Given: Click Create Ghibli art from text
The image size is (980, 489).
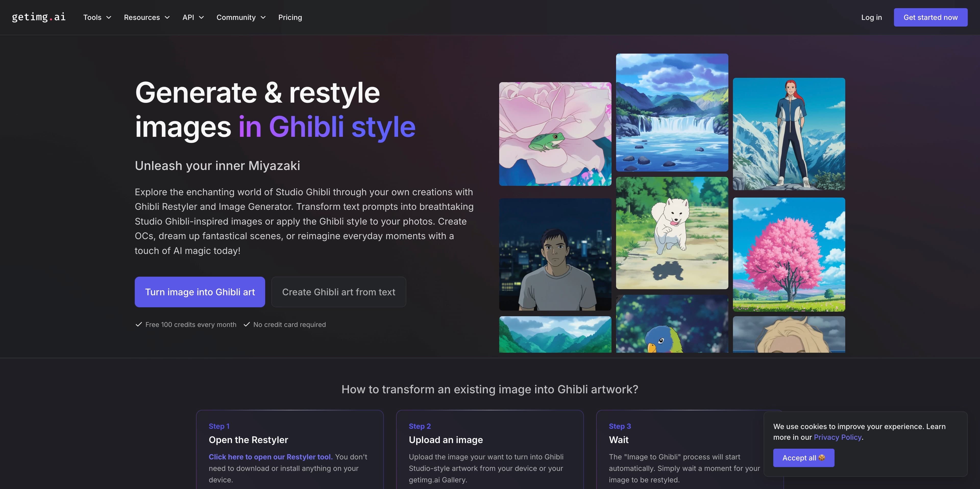Looking at the screenshot, I should click(338, 292).
